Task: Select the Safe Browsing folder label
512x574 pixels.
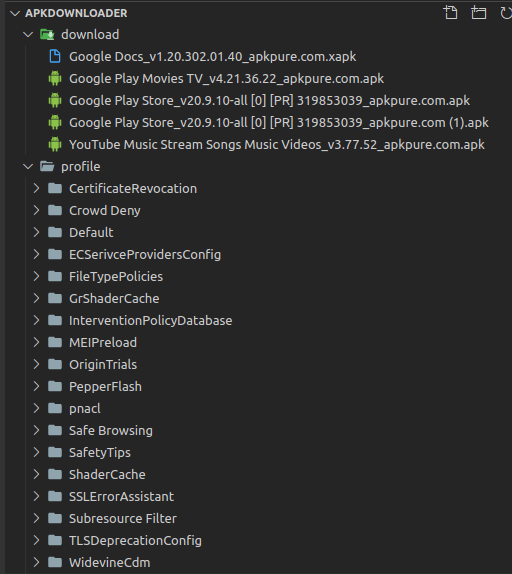Action: click(x=111, y=430)
